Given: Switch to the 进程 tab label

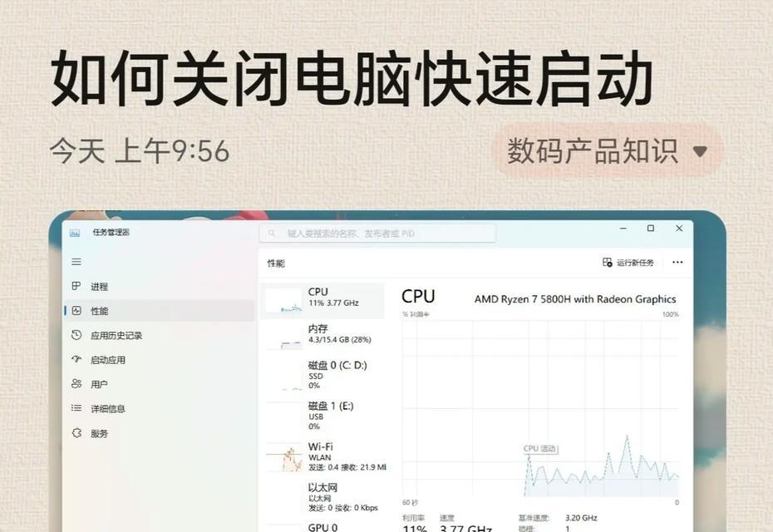Looking at the screenshot, I should coord(99,287).
